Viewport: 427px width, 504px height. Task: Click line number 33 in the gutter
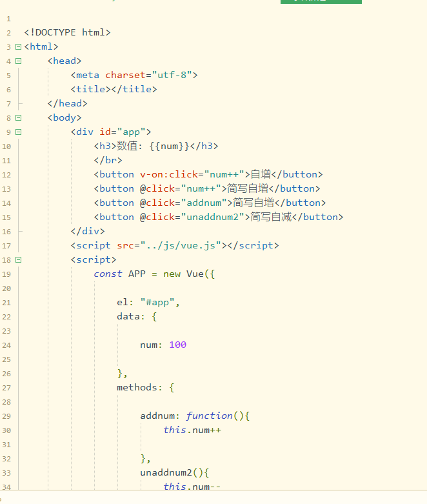click(6, 473)
